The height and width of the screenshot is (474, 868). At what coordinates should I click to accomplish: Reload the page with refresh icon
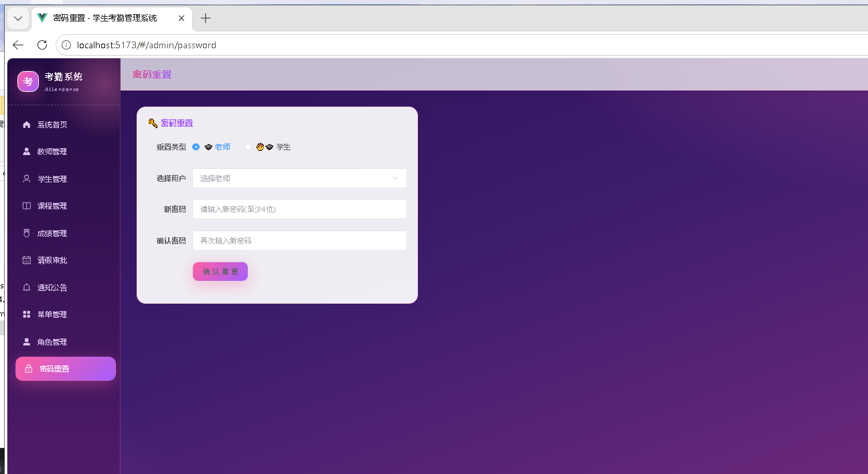tap(42, 45)
